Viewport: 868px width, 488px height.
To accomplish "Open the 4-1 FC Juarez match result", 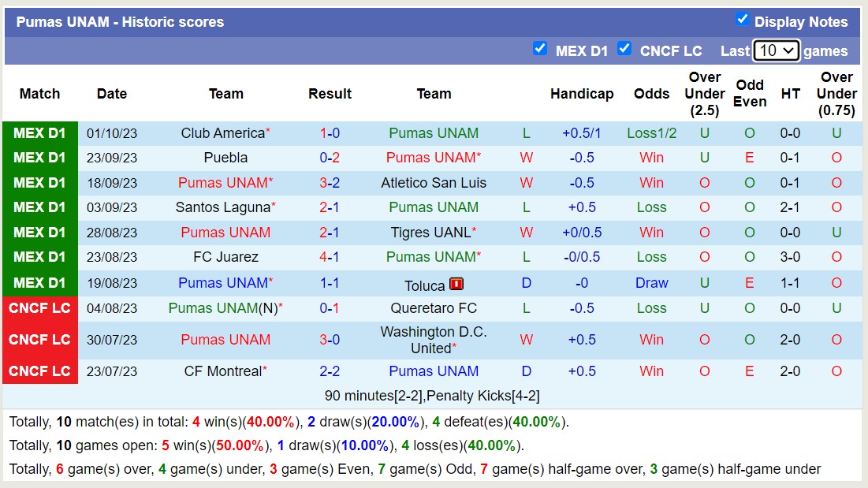I will 330,257.
